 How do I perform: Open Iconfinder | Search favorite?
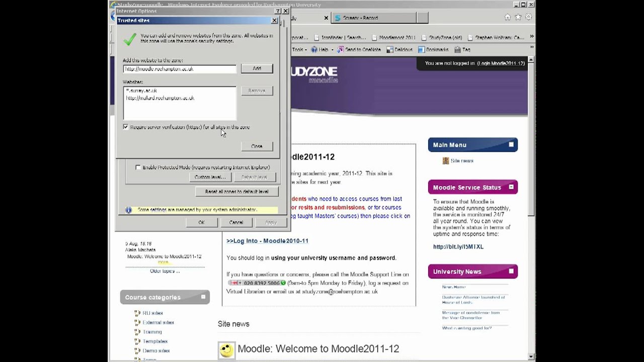click(340, 38)
